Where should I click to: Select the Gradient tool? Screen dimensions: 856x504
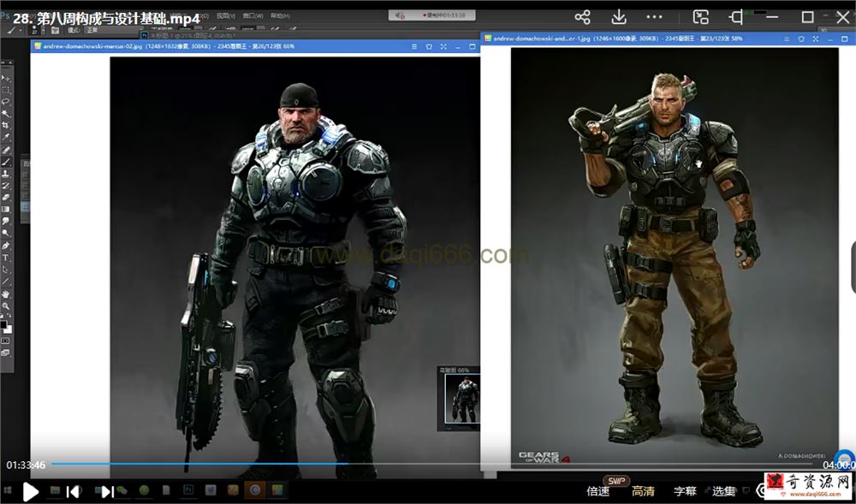(7, 210)
